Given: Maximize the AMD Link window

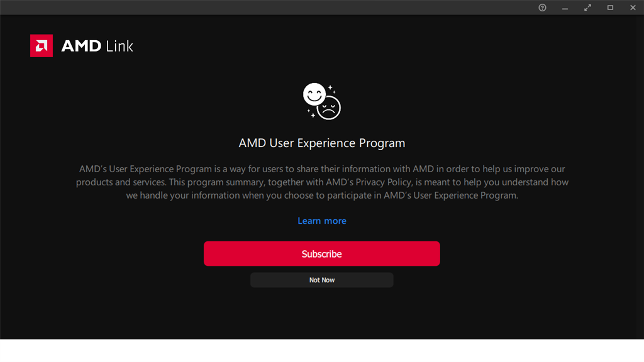Looking at the screenshot, I should coord(610,8).
